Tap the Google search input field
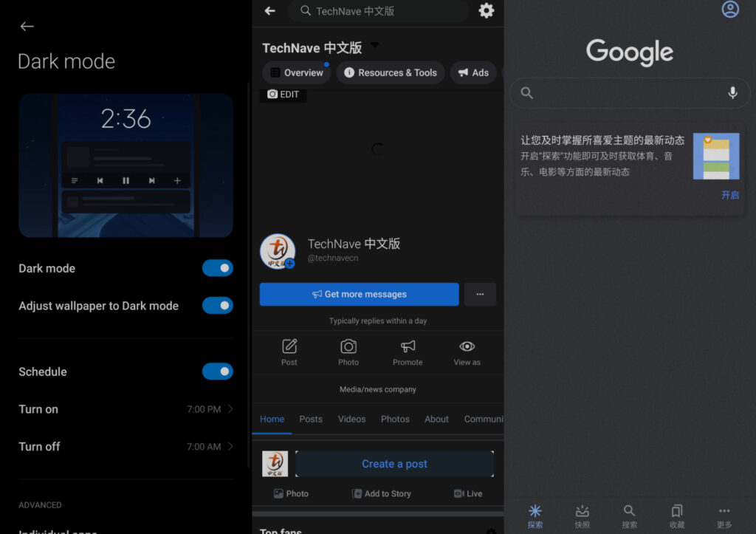Viewport: 756px width, 534px height. tap(630, 92)
